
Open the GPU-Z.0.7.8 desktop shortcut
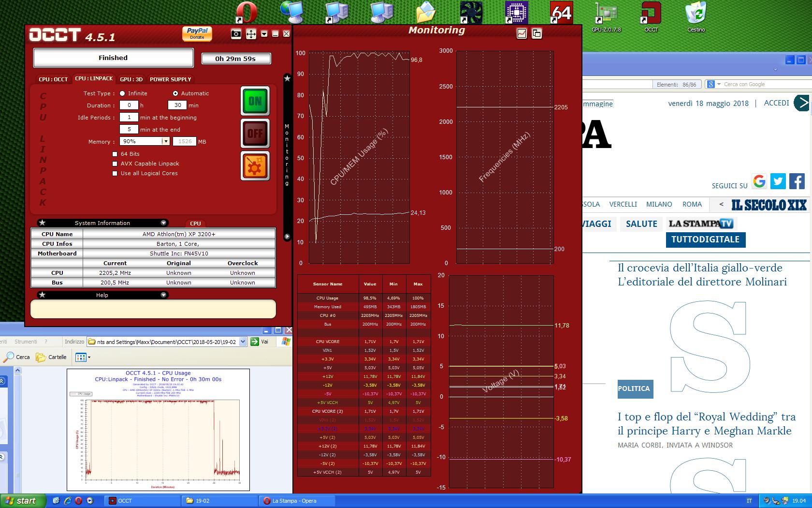pos(606,17)
